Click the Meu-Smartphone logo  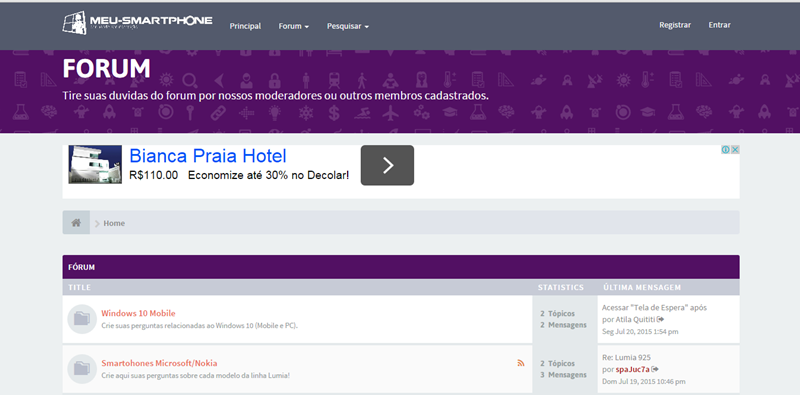137,23
